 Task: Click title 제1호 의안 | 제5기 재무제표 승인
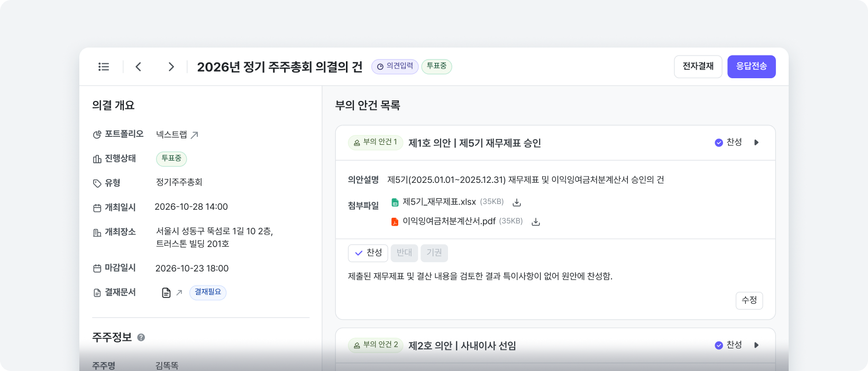(474, 143)
